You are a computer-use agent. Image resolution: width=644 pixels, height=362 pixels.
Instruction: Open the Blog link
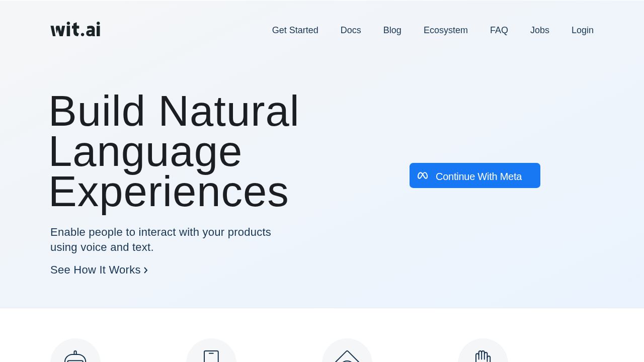point(392,30)
